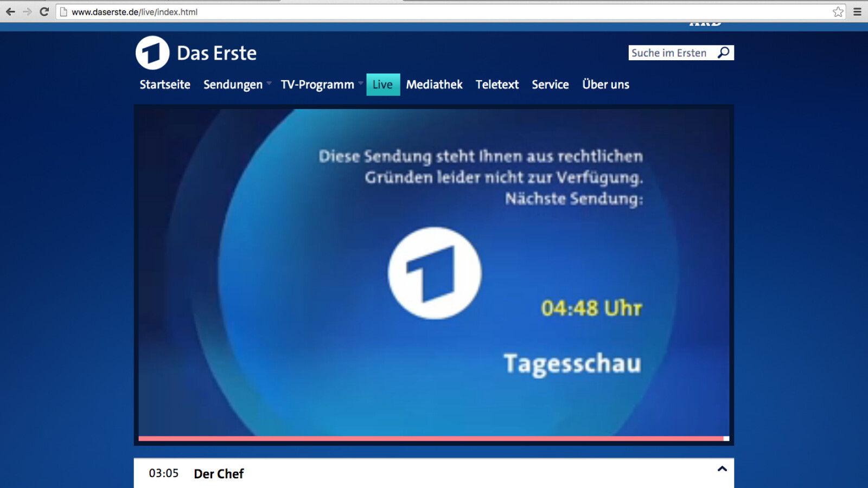Click the magnifier icon in Suche im Ersten
Image resolution: width=868 pixels, height=488 pixels.
(724, 53)
